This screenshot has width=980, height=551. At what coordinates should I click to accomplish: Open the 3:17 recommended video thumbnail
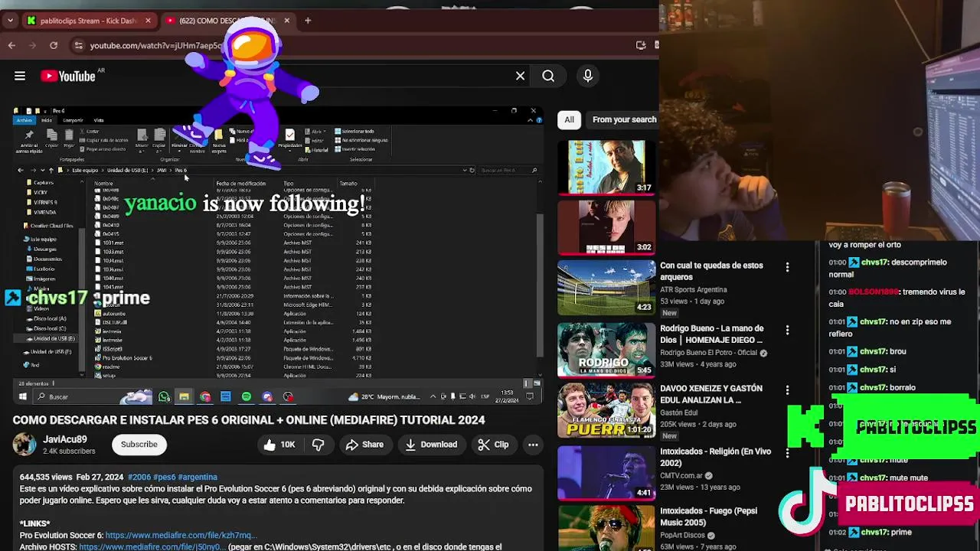[606, 166]
